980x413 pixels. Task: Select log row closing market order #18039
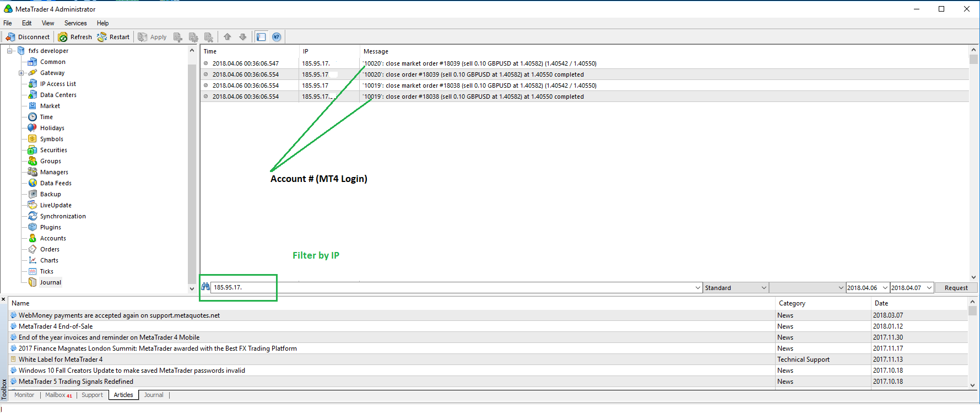[584, 63]
